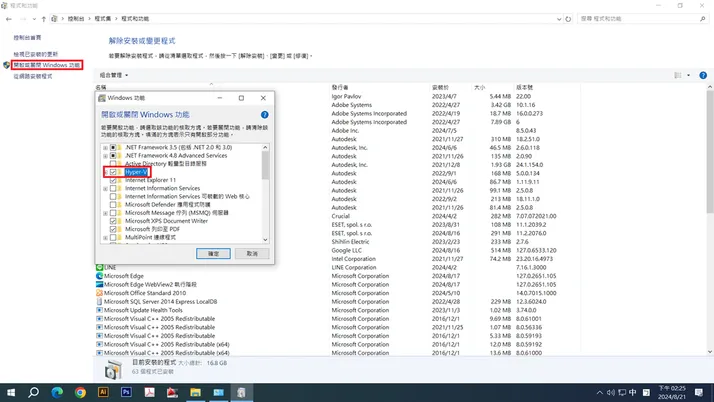Sort by the Installed On column header
The height and width of the screenshot is (402, 714).
coord(440,87)
